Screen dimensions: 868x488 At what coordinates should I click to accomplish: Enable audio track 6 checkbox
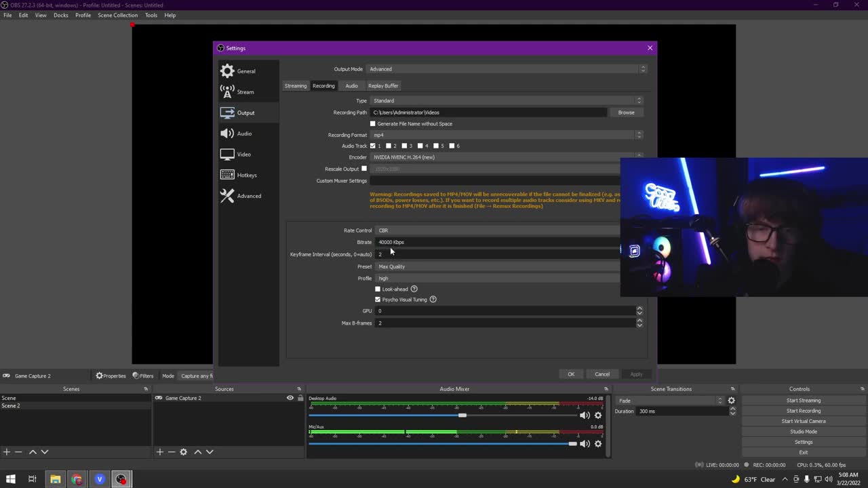point(452,146)
